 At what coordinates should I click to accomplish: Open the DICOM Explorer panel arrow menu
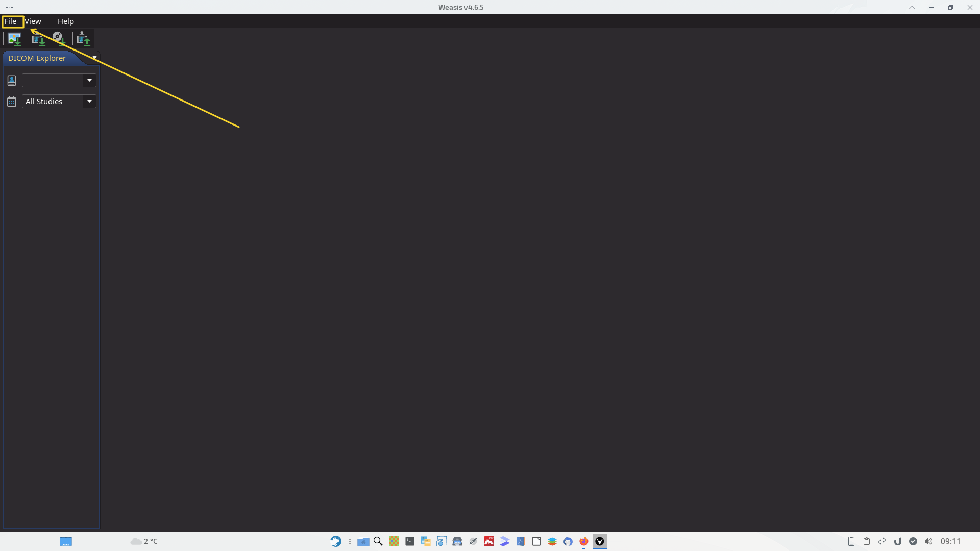(x=94, y=57)
